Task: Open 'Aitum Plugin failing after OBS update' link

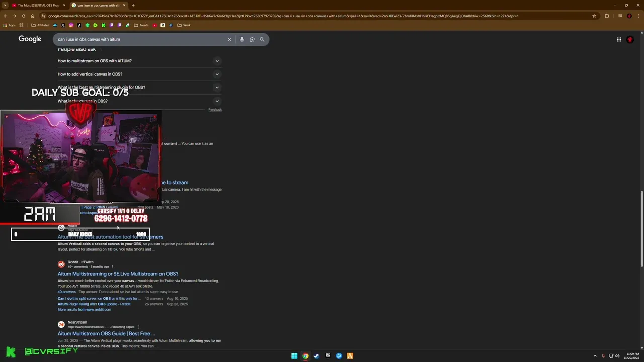Action: coord(94,304)
